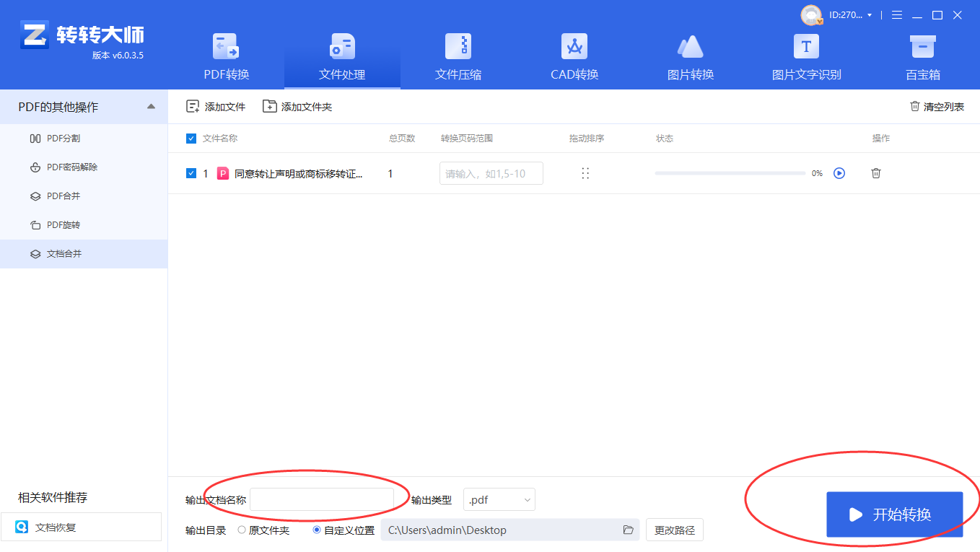
Task: Switch to the 文件处理 tab
Action: [x=342, y=58]
